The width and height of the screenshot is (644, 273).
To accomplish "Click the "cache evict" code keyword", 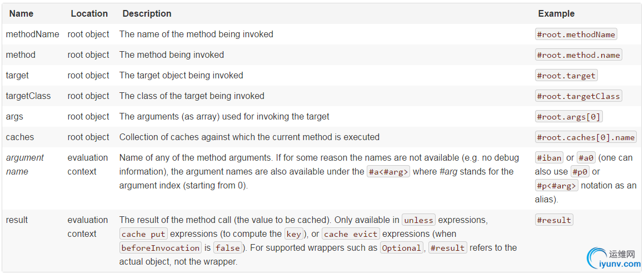I will [351, 234].
